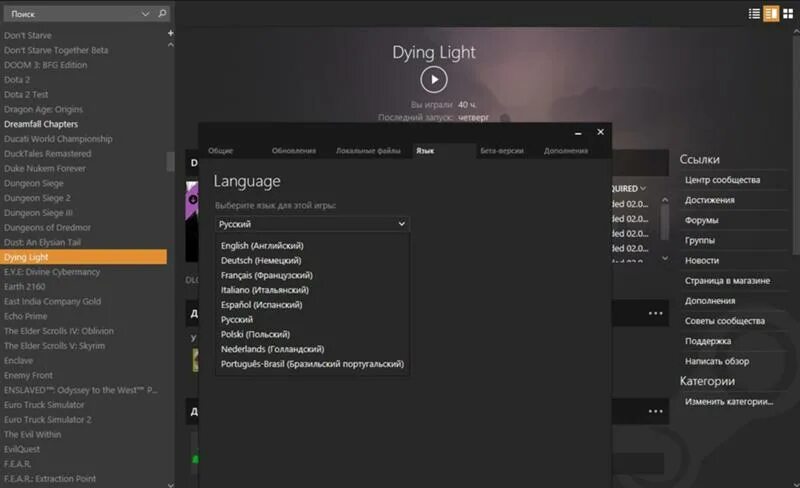Viewport: 800px width, 488px height.
Task: Select Dragon Age: Origins in library
Action: pos(43,109)
